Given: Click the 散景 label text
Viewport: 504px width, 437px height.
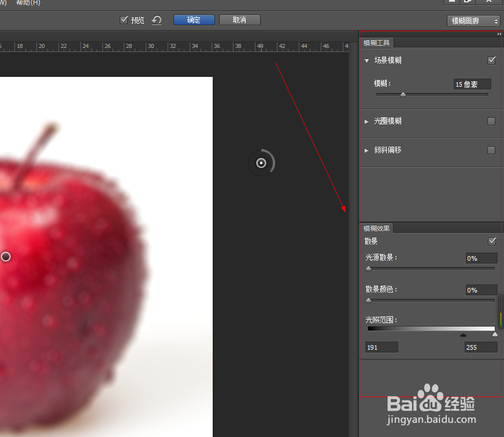Looking at the screenshot, I should pyautogui.click(x=371, y=241).
